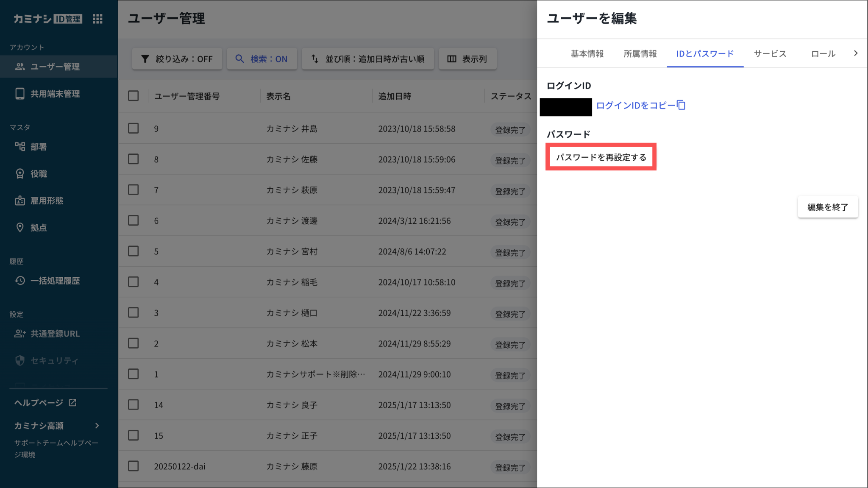
Task: Click the セキュリティ shield icon
Action: click(19, 361)
